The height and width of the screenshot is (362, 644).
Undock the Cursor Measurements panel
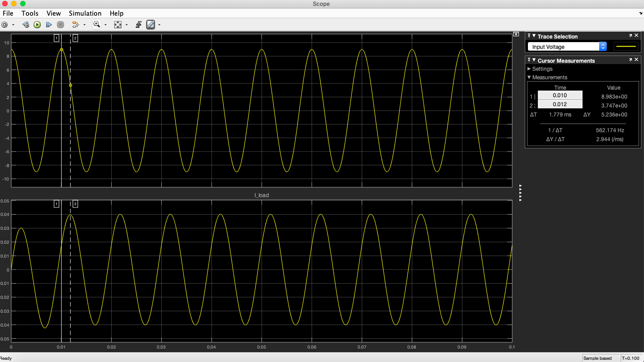630,60
